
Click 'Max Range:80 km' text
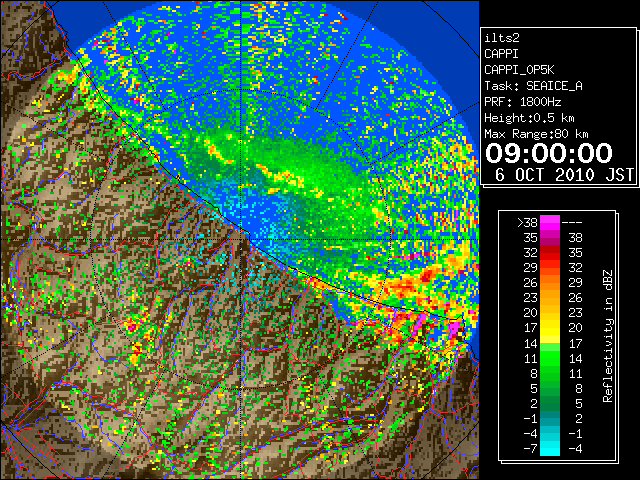536,134
